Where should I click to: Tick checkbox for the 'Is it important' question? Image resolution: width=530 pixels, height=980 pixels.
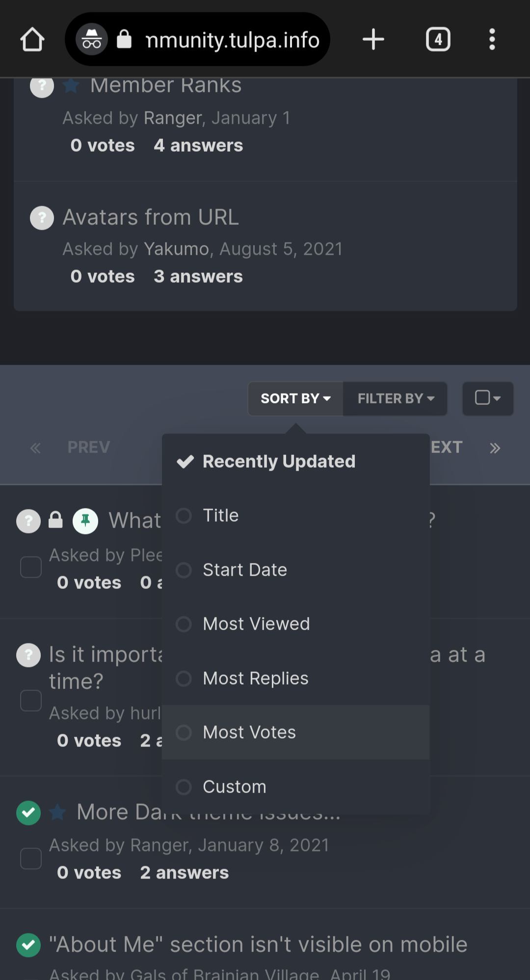30,700
